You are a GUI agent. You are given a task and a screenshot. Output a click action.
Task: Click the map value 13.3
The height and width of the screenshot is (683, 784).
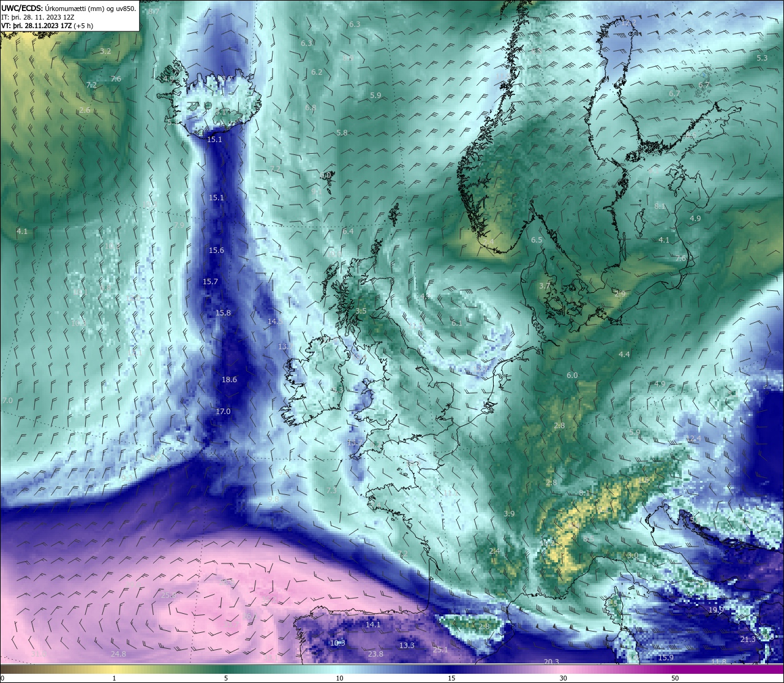pos(407,646)
